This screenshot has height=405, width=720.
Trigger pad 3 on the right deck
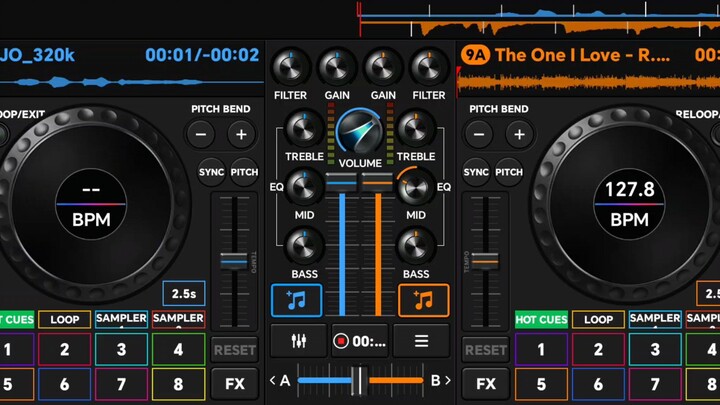click(x=655, y=349)
